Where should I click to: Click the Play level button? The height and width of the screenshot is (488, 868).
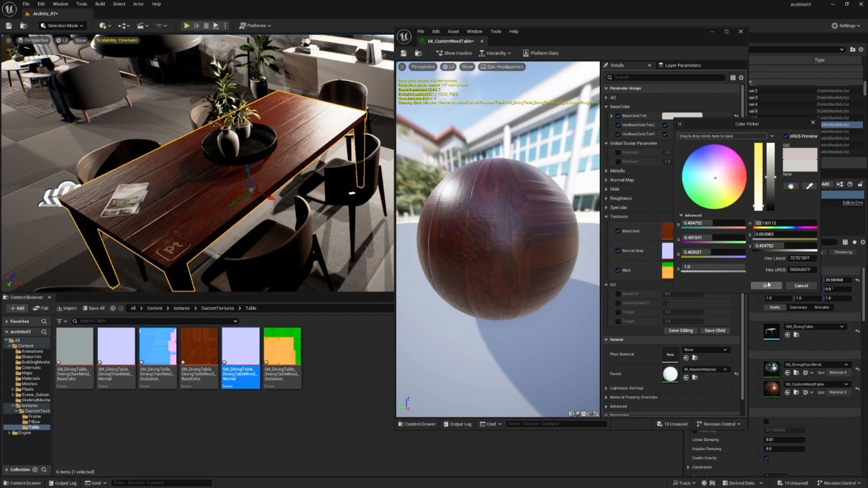coord(186,26)
